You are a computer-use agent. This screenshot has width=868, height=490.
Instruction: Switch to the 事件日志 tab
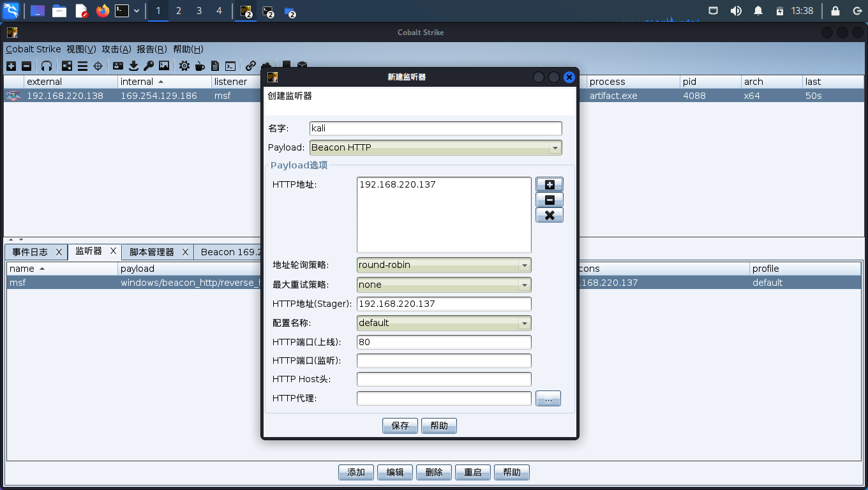pos(30,252)
